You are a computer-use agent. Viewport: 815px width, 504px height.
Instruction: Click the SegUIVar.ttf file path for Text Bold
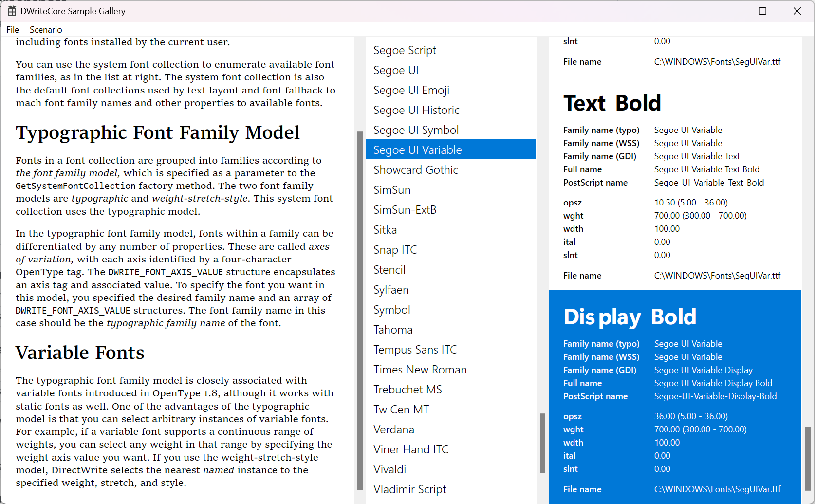click(x=717, y=275)
